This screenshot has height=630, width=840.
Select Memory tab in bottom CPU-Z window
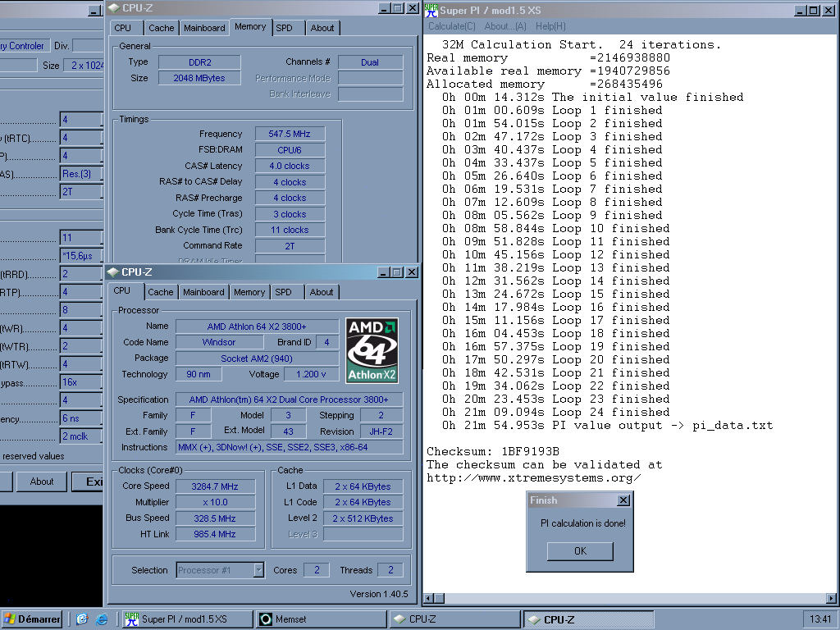coord(249,292)
